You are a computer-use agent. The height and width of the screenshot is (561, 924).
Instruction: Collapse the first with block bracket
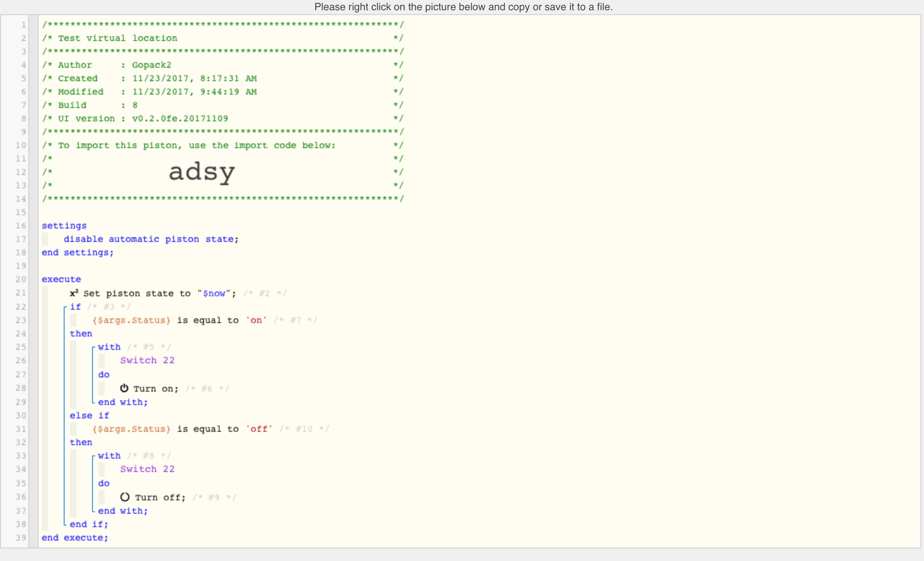[93, 347]
